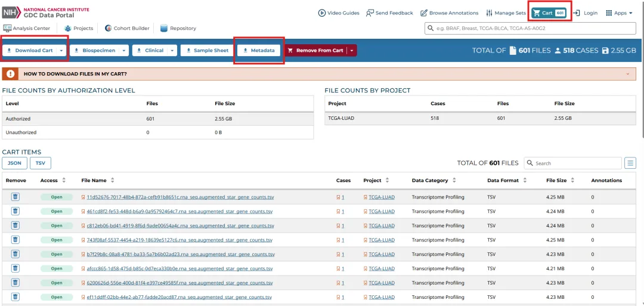Open file afccc865-1d58 gene counts link

click(x=180, y=268)
